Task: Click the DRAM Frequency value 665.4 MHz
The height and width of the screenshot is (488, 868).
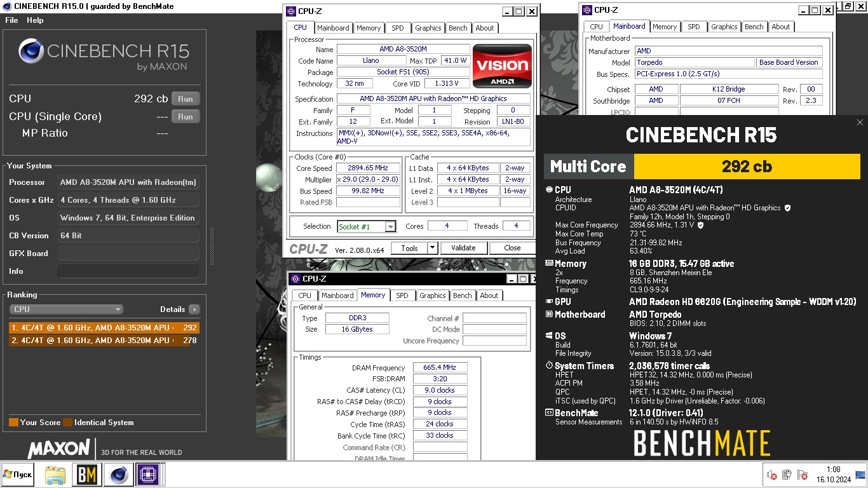Action: pos(440,368)
